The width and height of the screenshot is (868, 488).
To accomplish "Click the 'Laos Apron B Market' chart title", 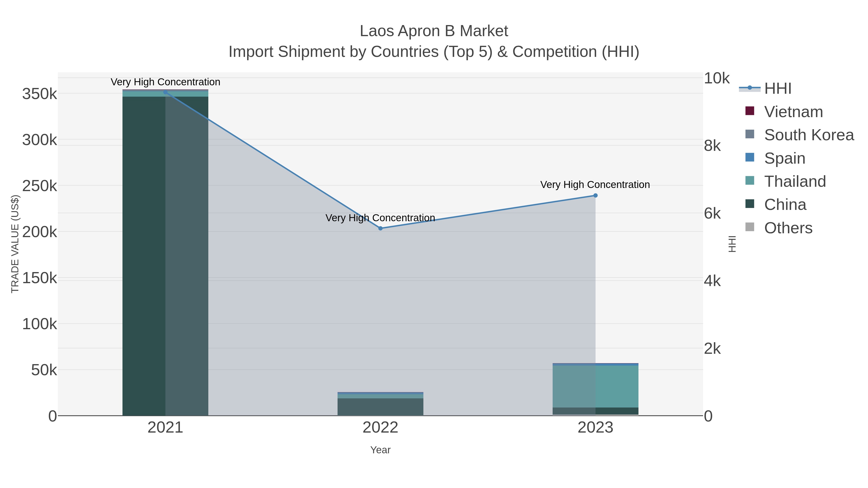I will (434, 31).
